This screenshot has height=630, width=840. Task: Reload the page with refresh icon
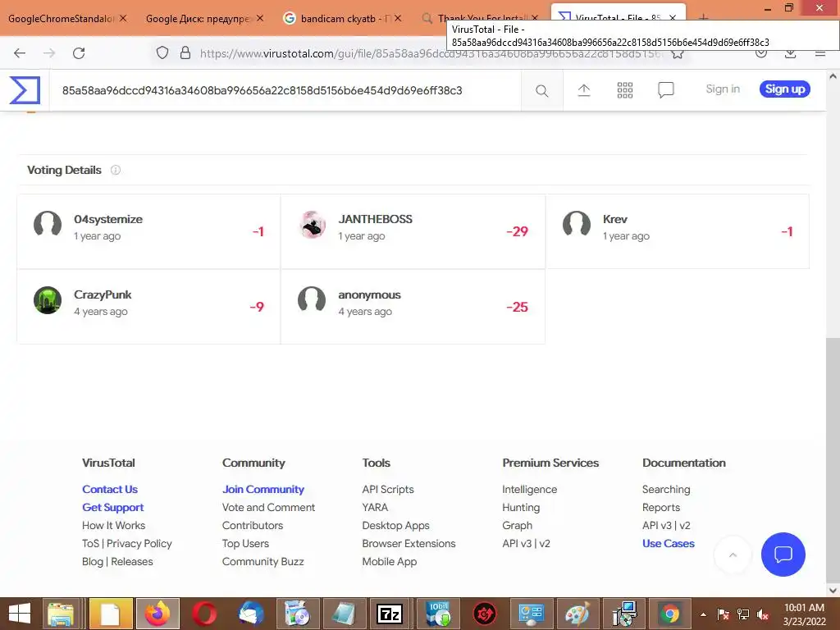tap(79, 53)
